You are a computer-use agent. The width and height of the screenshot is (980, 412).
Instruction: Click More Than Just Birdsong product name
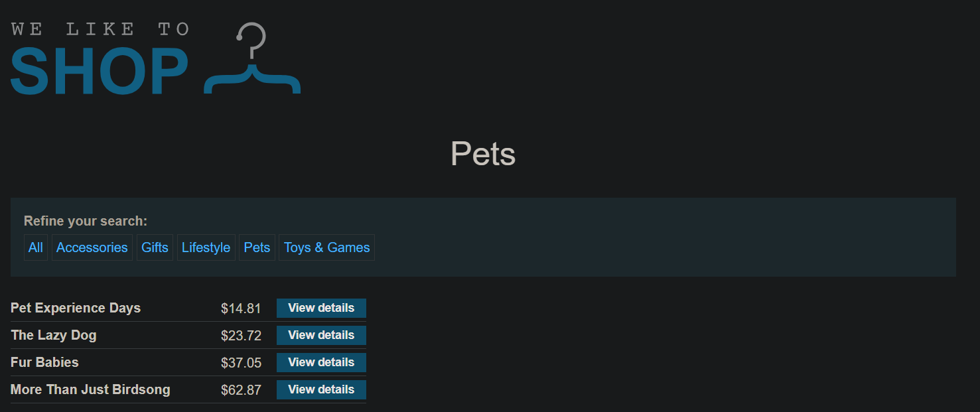point(90,389)
